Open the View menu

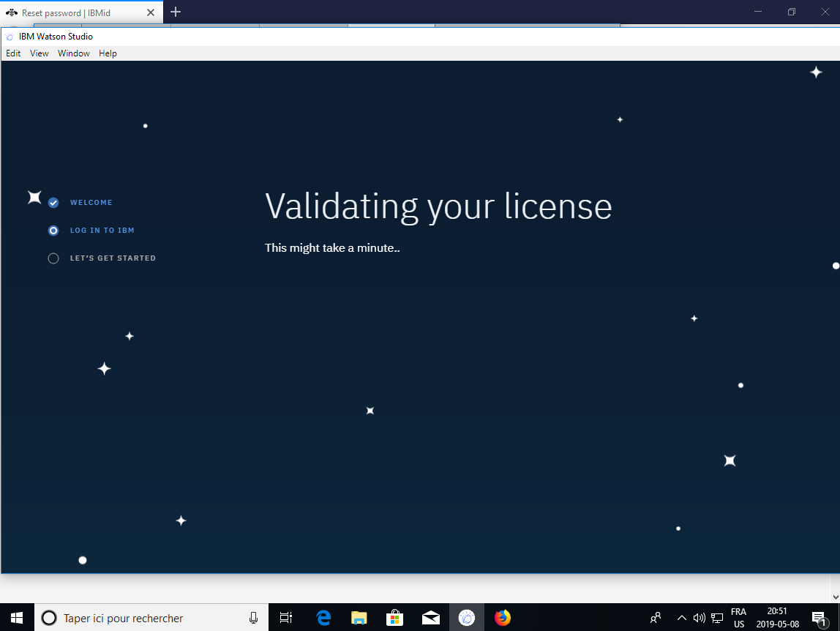pyautogui.click(x=39, y=53)
